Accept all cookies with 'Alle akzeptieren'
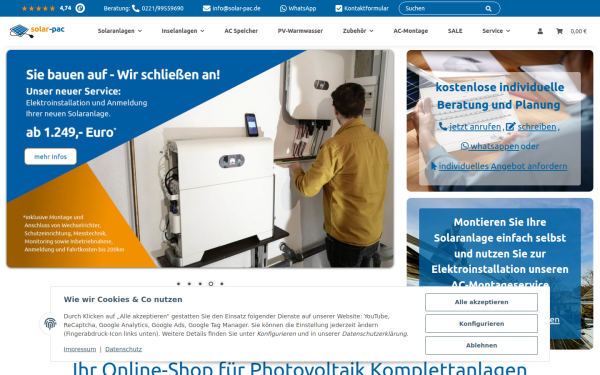This screenshot has width=600, height=375. coord(481,302)
